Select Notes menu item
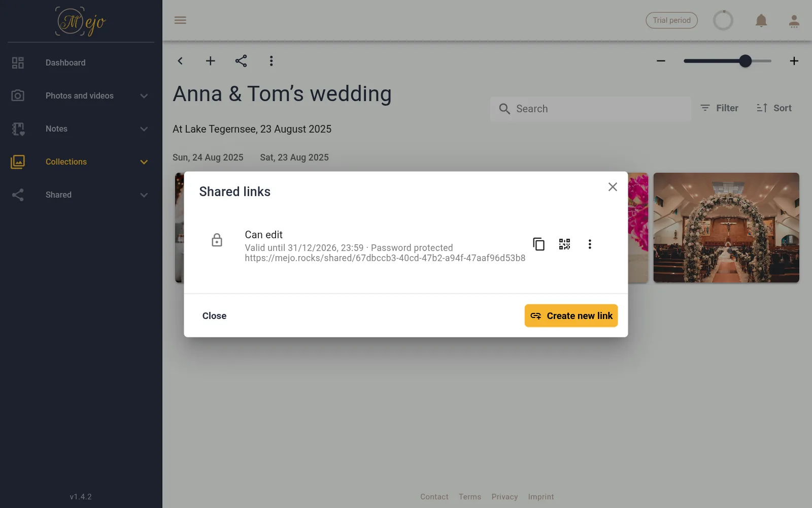Screen dimensions: 812x508 [x=81, y=129]
